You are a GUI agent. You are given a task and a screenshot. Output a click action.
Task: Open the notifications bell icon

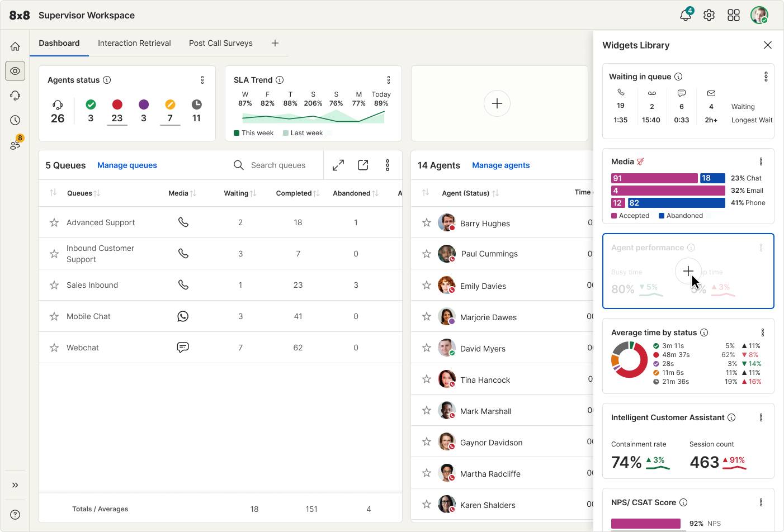pyautogui.click(x=685, y=16)
